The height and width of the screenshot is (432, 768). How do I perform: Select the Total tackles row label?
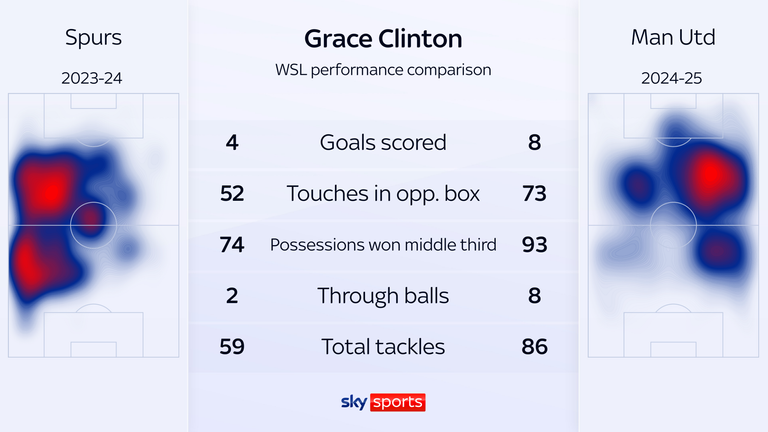coord(383,347)
